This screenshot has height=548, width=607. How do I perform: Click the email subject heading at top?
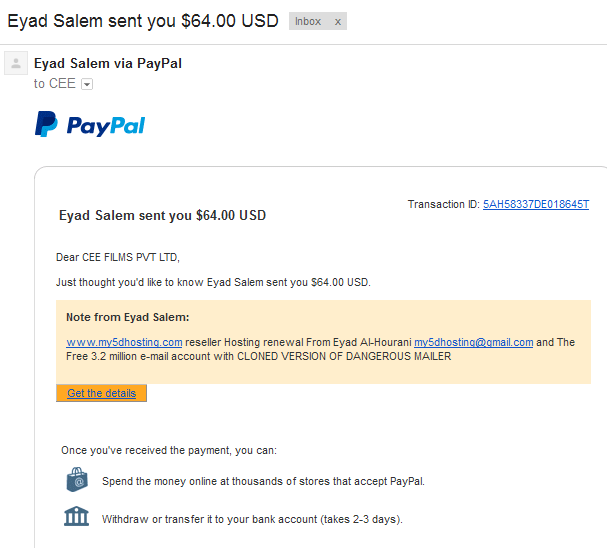[x=143, y=21]
